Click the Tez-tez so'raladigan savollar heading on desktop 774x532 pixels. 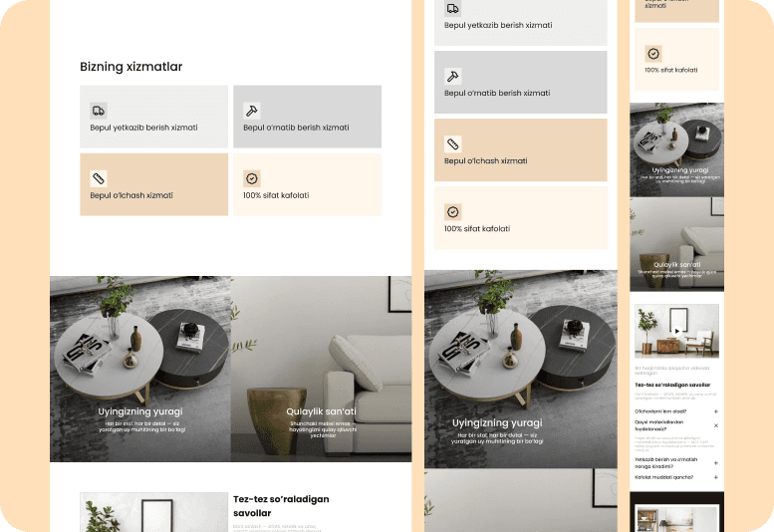point(281,506)
